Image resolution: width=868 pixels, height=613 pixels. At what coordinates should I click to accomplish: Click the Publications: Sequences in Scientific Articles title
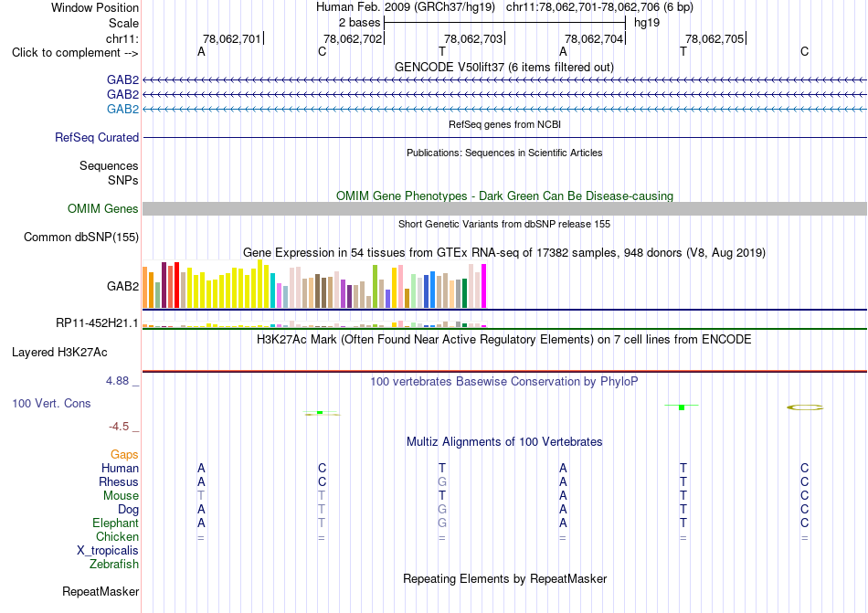(x=504, y=153)
